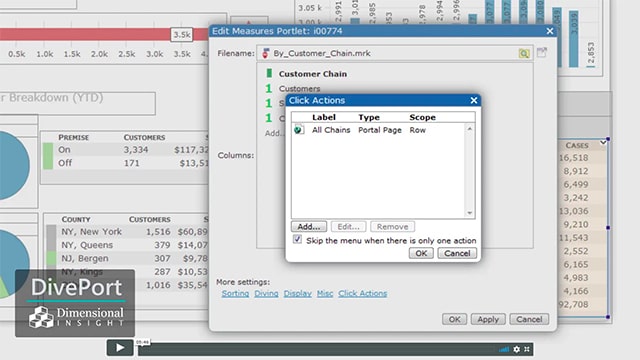Select the All Chains action row
The height and width of the screenshot is (360, 640).
coord(378,130)
